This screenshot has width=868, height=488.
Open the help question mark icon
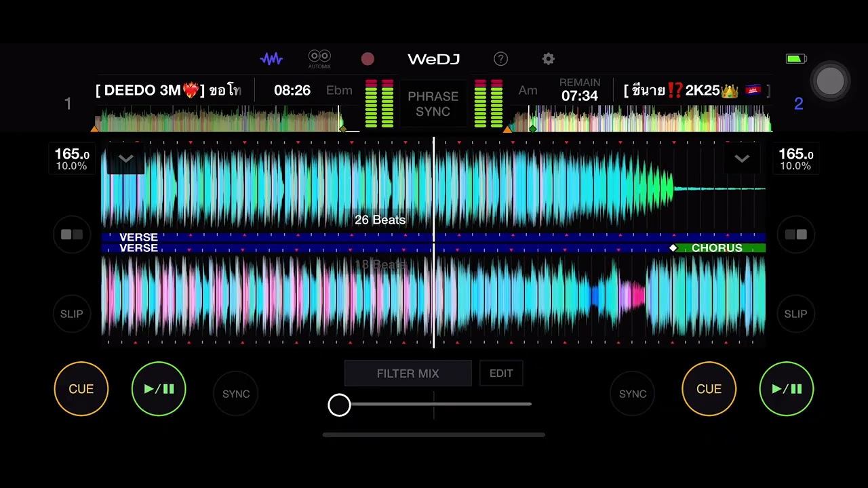coord(500,59)
